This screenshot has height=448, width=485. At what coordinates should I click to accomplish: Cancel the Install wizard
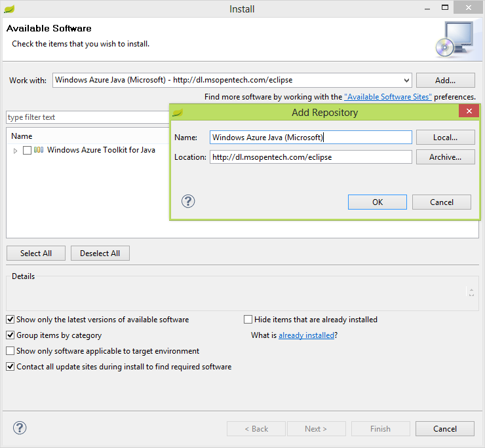click(445, 429)
